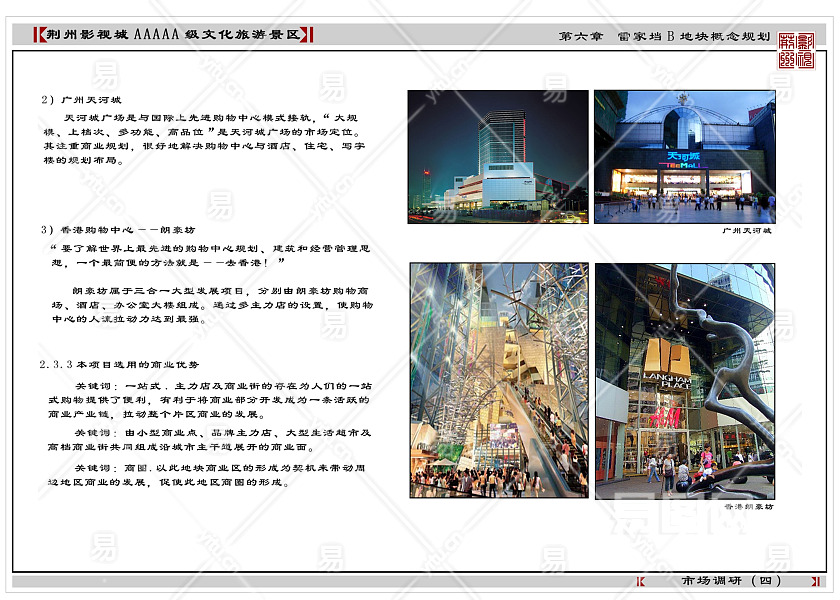The width and height of the screenshot is (840, 600).
Task: Open the Langham Place storefront photo
Action: [x=684, y=380]
